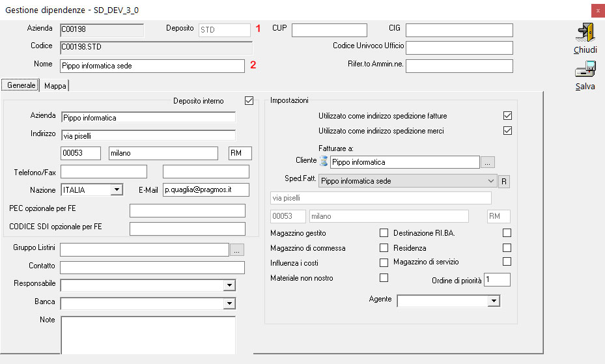Uncheck indirizzo spedizione merci option
Screen dimensions: 605x364
[507, 131]
